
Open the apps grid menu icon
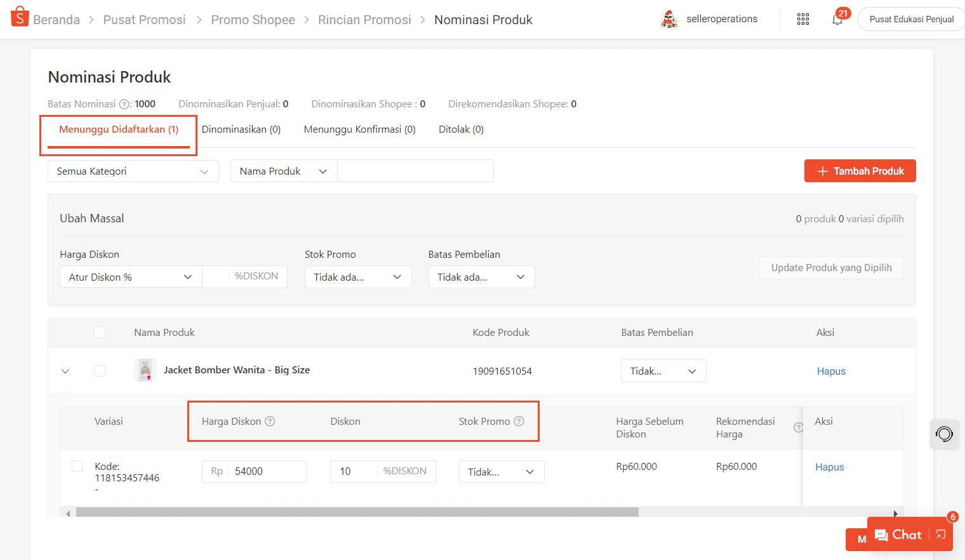click(x=803, y=19)
